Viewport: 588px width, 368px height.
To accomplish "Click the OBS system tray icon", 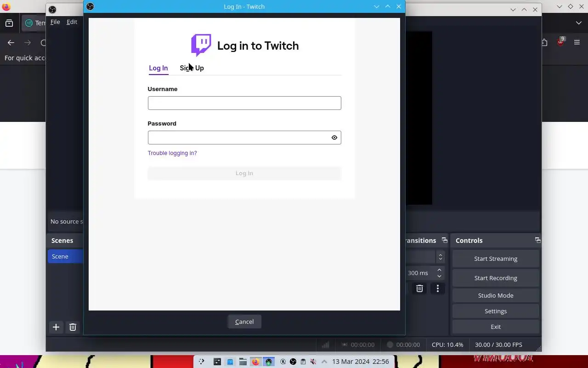I will pyautogui.click(x=293, y=362).
